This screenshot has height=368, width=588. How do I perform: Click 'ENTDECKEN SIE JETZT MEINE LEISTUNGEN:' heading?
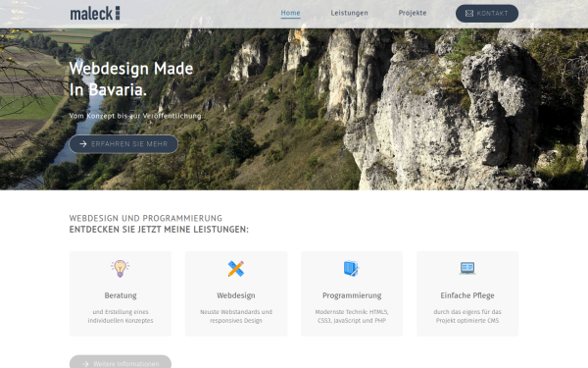coord(159,230)
